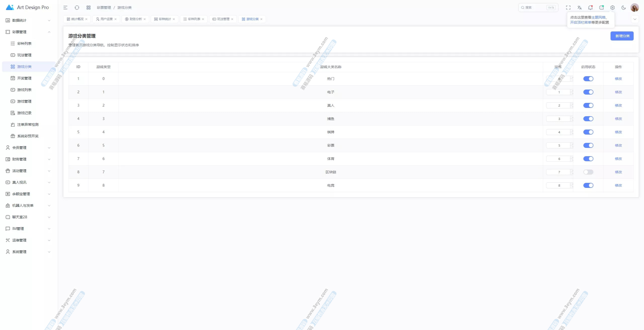644x330 pixels.
Task: Switch to the 财务分析 tab
Action: pyautogui.click(x=135, y=19)
